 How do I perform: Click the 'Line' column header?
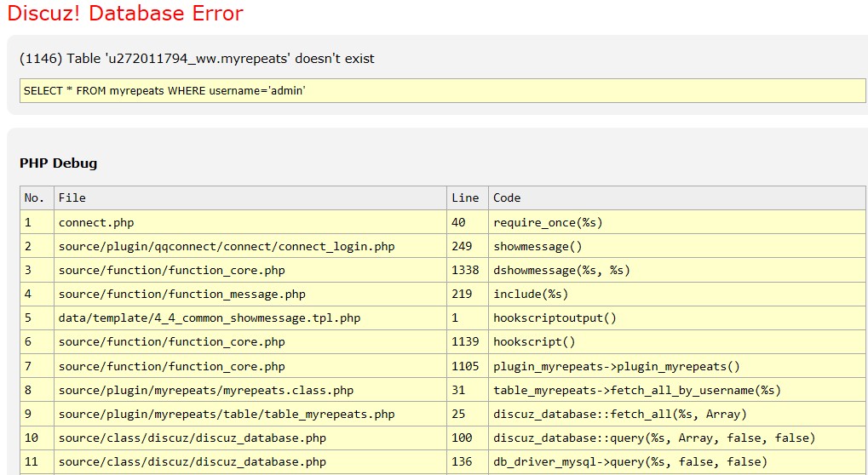tap(468, 198)
